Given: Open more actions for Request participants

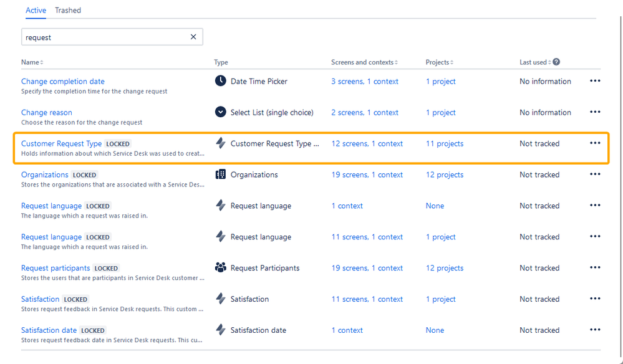Looking at the screenshot, I should (595, 267).
